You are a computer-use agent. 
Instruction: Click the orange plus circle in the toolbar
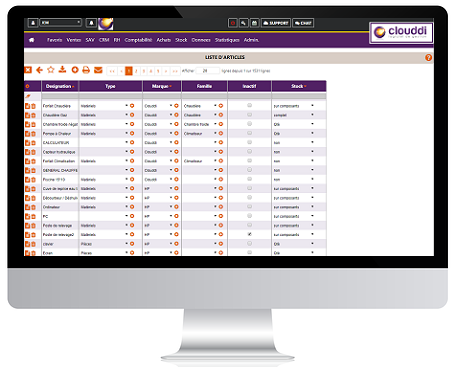pos(75,70)
